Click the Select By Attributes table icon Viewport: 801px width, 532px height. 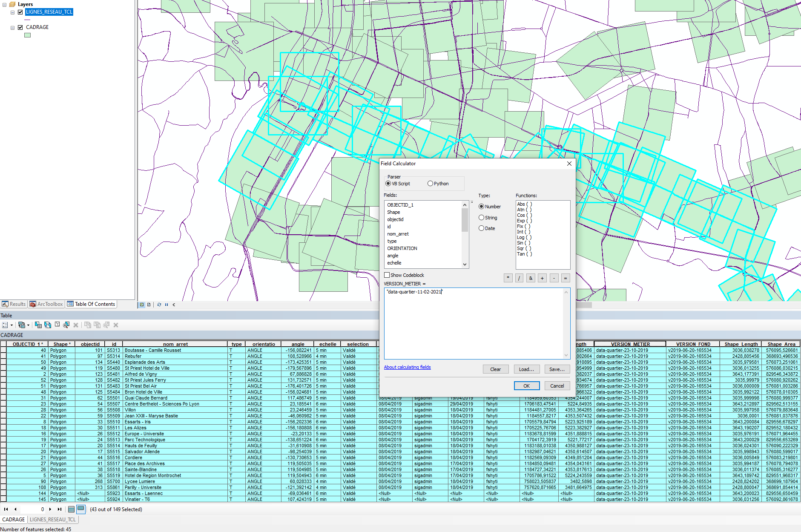pos(38,325)
